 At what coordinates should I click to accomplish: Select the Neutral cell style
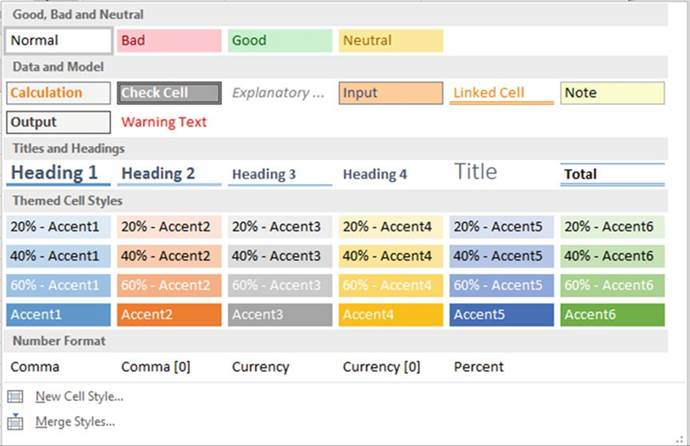coord(390,41)
